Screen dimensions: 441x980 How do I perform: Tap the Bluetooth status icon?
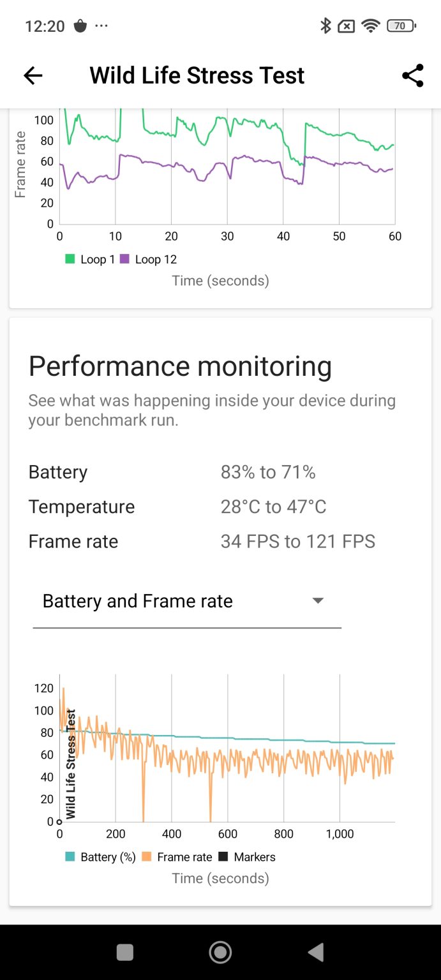coord(325,26)
